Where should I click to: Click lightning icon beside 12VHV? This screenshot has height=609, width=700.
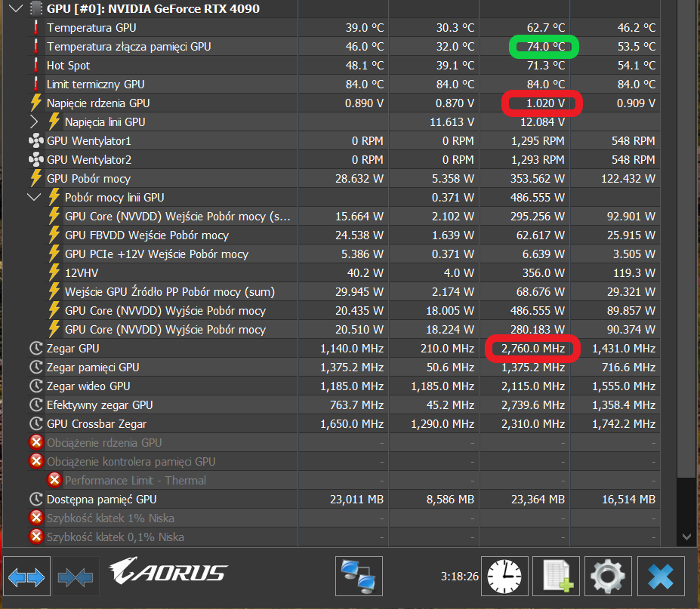54,272
